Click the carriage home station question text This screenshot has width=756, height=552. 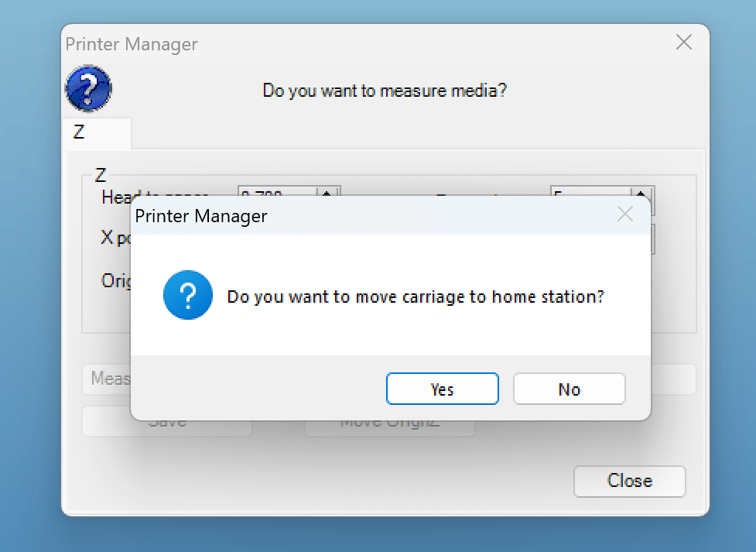415,297
